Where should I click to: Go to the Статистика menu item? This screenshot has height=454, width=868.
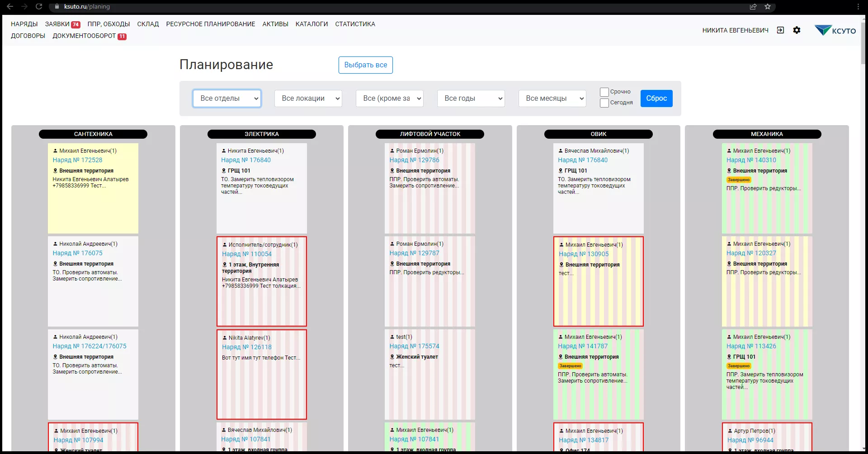pos(355,24)
